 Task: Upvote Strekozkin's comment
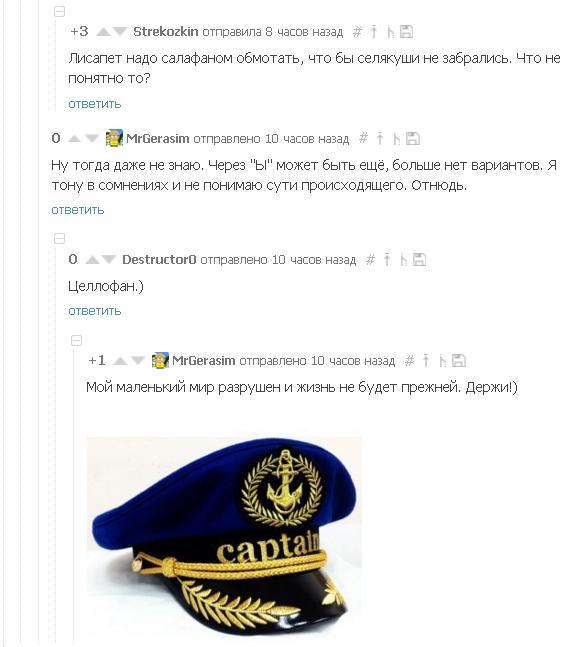tap(104, 32)
